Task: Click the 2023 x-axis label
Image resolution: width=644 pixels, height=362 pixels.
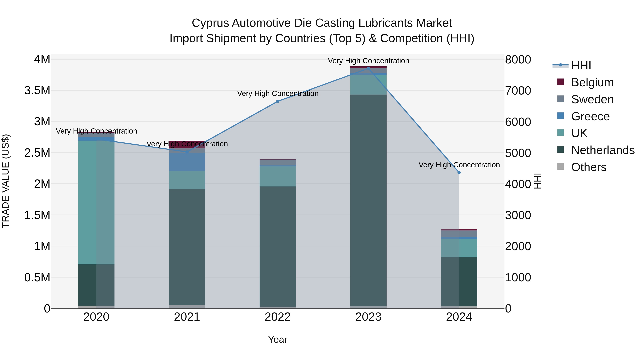Action: pyautogui.click(x=368, y=317)
